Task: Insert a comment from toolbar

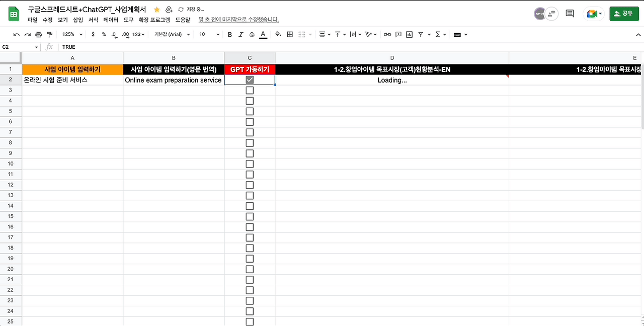Action: pos(398,34)
